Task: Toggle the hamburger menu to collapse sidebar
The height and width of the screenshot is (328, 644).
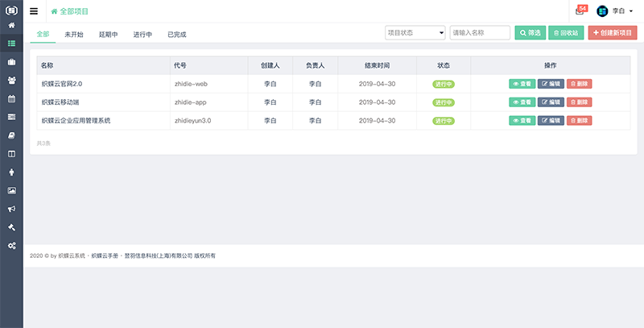Action: coord(34,11)
